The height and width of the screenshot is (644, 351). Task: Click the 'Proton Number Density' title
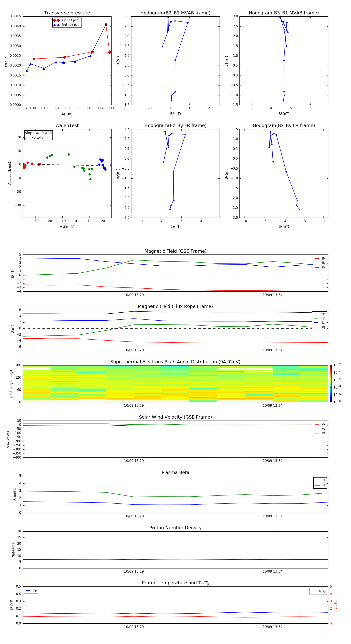(x=175, y=528)
